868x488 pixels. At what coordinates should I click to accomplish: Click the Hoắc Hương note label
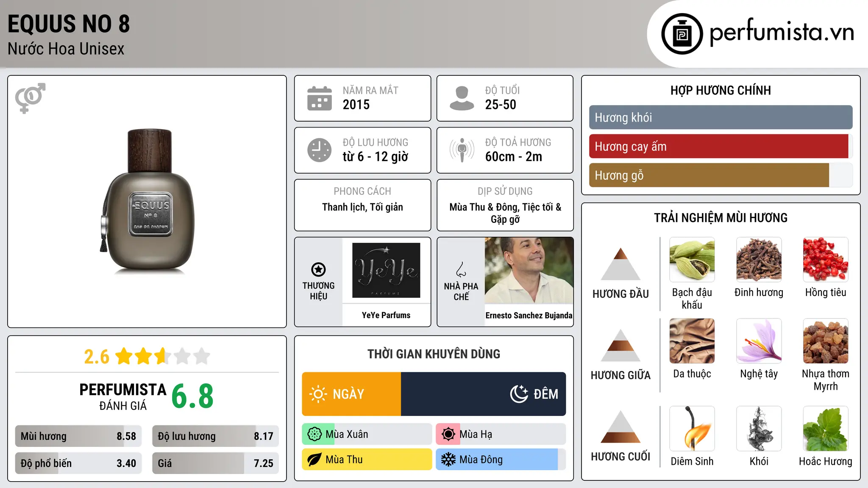coord(826,461)
